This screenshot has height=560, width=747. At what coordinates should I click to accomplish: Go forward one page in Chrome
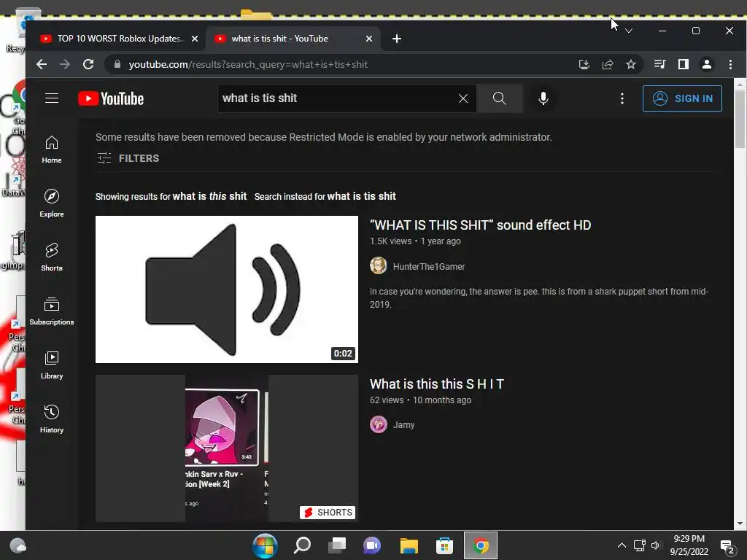(x=65, y=64)
